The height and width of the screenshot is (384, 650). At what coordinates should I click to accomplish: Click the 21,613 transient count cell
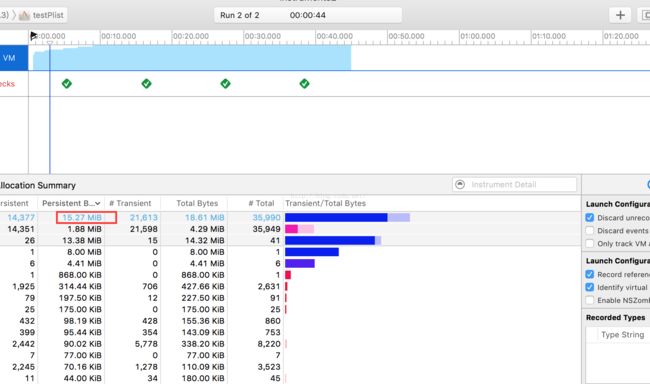[144, 217]
